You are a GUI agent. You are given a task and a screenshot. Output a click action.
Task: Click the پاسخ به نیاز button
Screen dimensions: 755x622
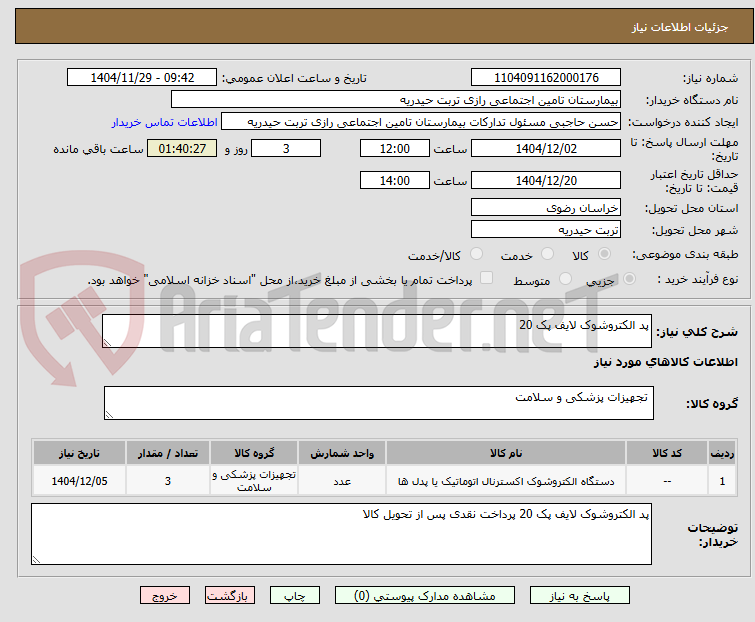[580, 596]
